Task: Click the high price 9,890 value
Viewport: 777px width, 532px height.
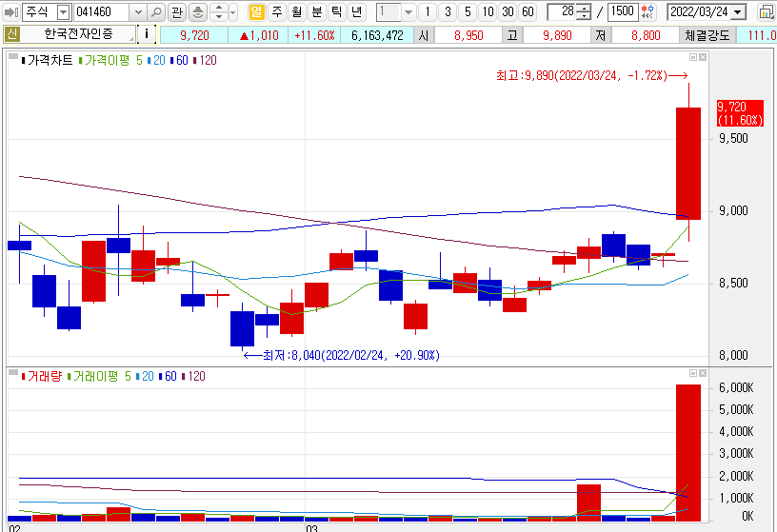Action: click(557, 35)
